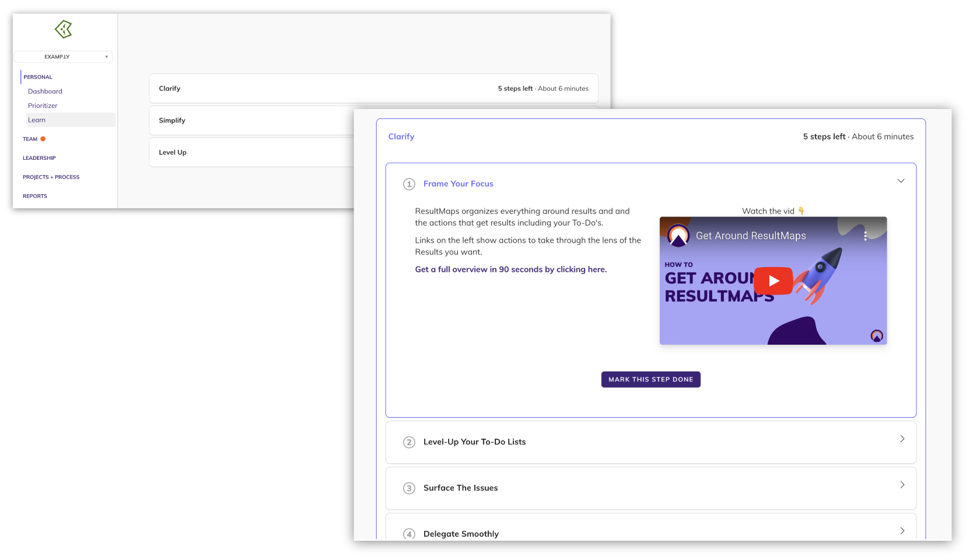Expand the Level-Up Your To-Do Lists chevron
The width and height of the screenshot is (973, 560).
pos(902,439)
